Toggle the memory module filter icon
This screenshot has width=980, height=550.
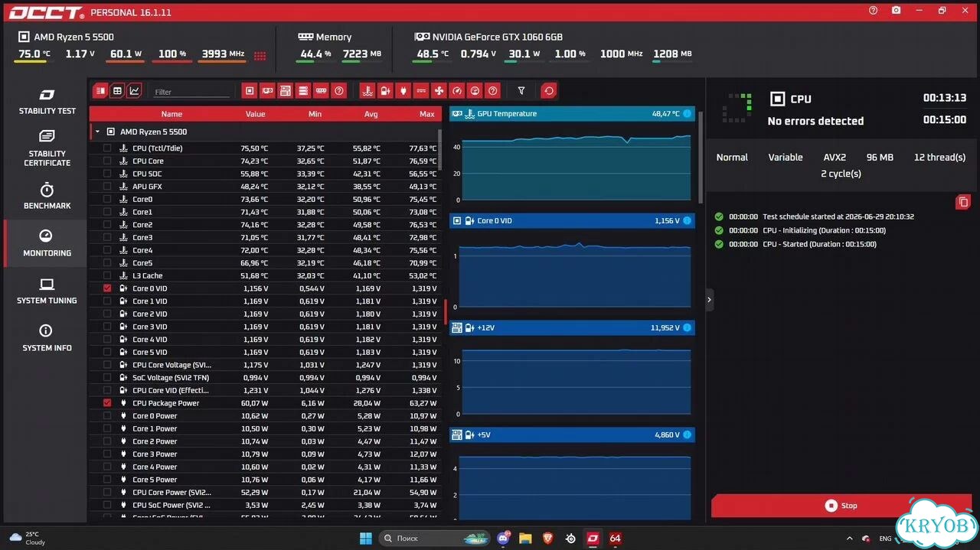(322, 91)
